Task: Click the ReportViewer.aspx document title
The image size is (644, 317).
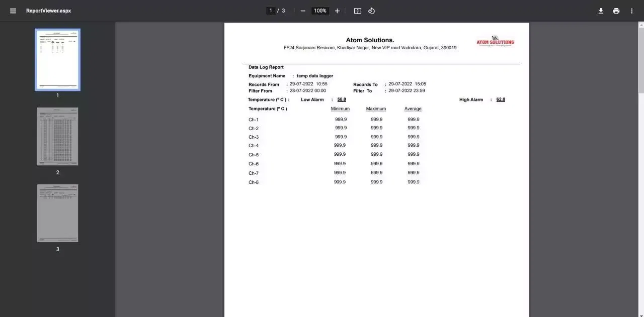Action: click(48, 11)
